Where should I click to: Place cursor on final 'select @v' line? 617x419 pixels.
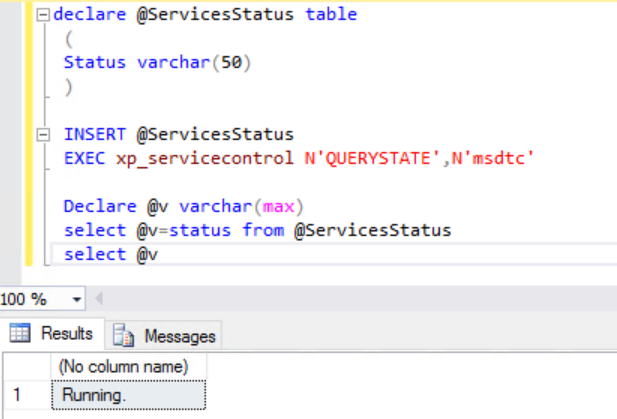tap(110, 254)
